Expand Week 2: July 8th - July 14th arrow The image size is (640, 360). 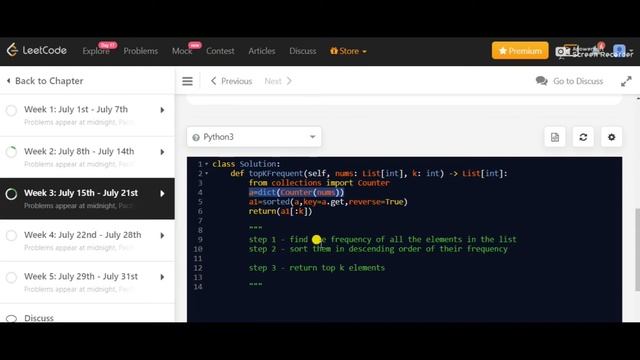(x=162, y=152)
